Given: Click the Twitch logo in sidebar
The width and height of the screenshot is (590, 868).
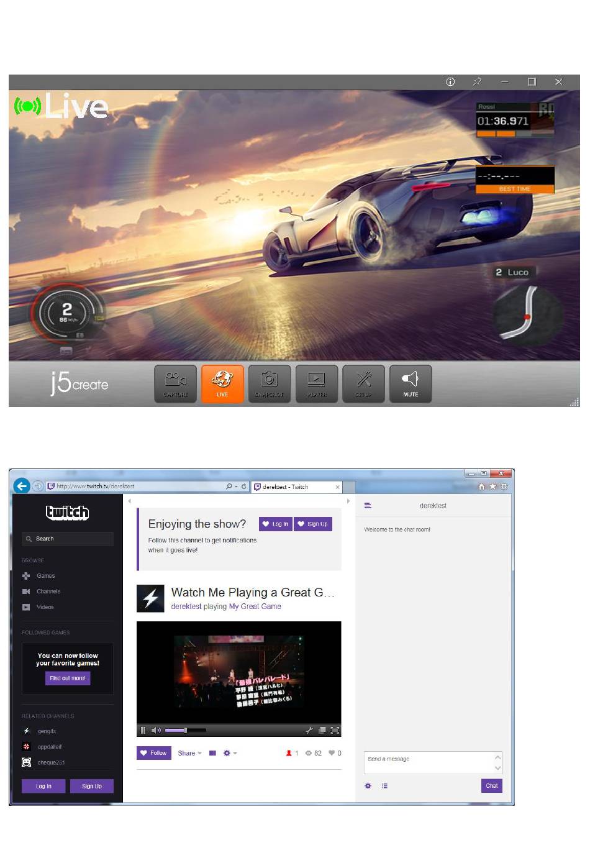Looking at the screenshot, I should click(x=67, y=513).
